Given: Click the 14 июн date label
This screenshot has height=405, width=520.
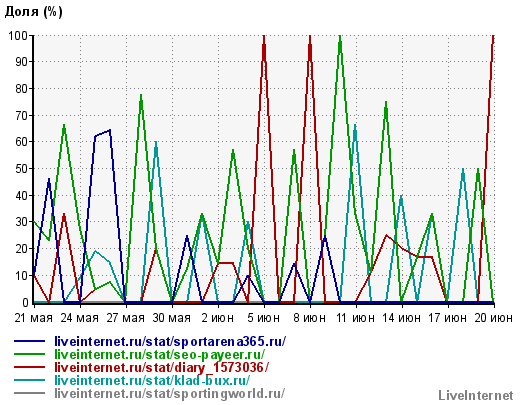Looking at the screenshot, I should click(x=401, y=318).
